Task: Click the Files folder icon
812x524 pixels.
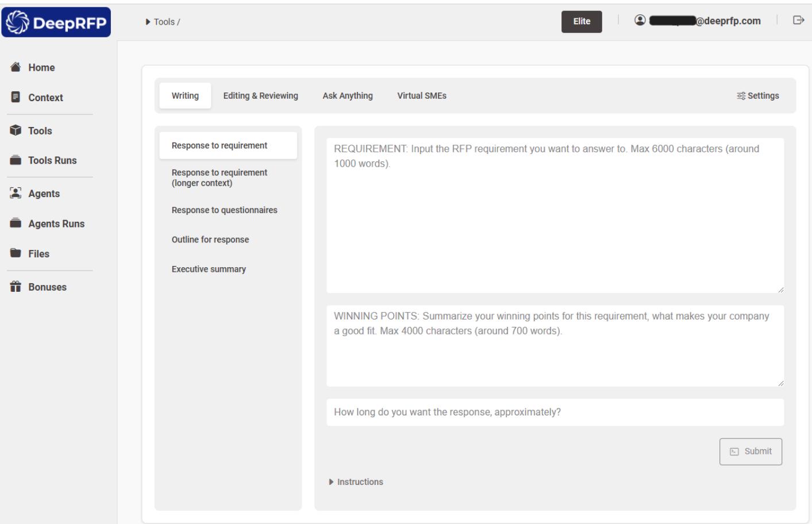Action: (x=16, y=253)
